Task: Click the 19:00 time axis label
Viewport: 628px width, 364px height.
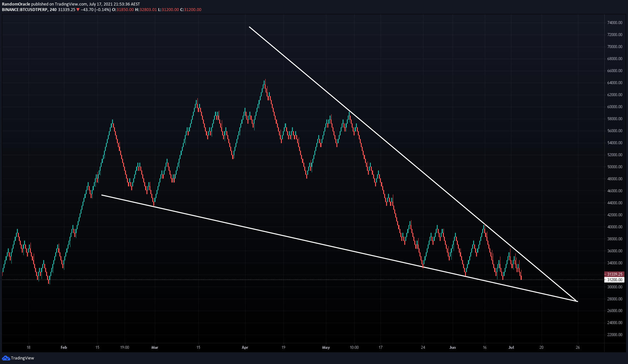Action: 125,347
